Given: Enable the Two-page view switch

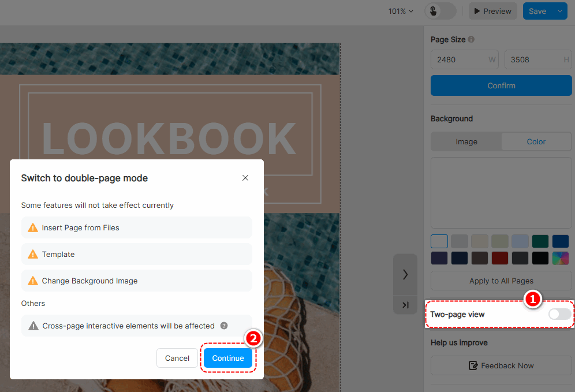Looking at the screenshot, I should (559, 314).
